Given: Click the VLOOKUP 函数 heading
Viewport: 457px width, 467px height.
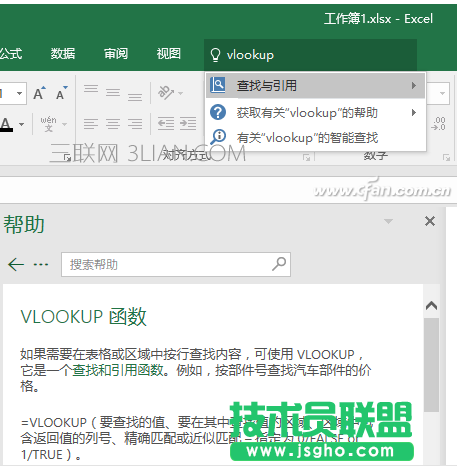Looking at the screenshot, I should [x=83, y=316].
